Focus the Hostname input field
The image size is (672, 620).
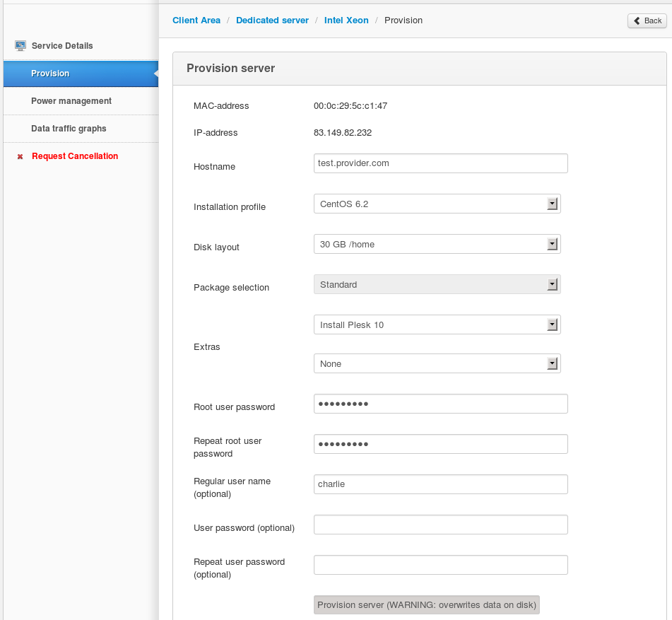[440, 163]
